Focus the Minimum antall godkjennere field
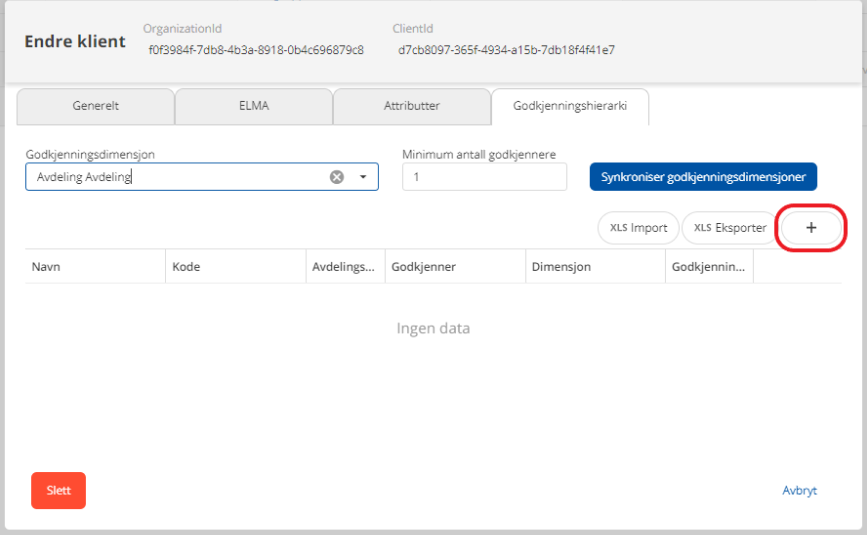This screenshot has width=867, height=535. [x=484, y=177]
